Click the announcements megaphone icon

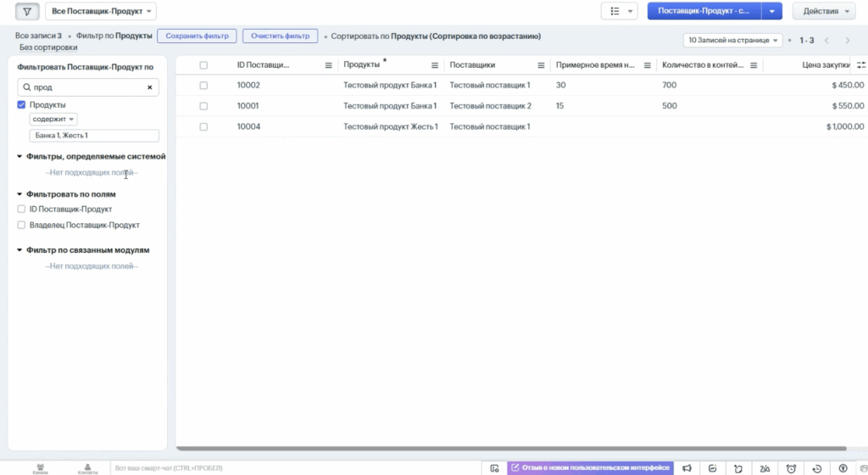click(687, 468)
